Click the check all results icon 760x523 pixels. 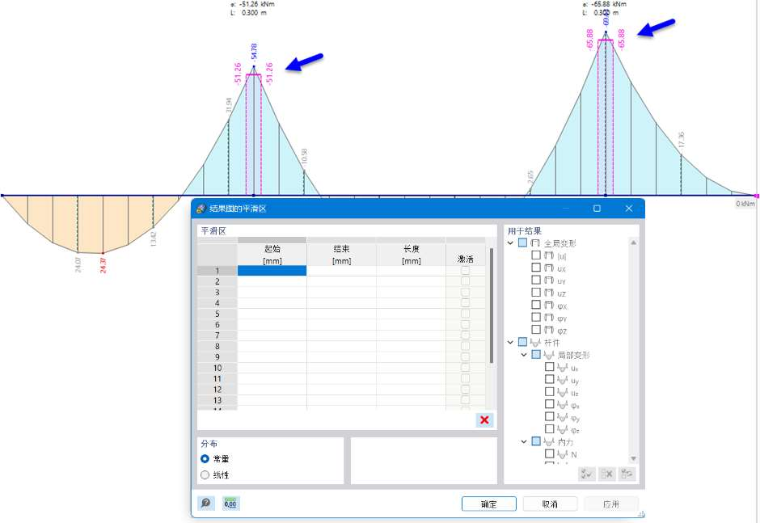point(586,474)
